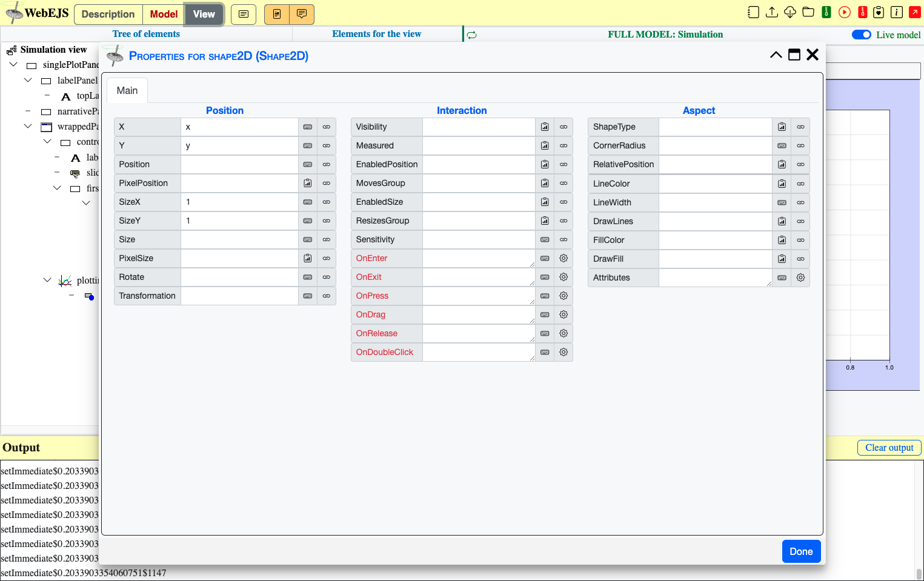Image resolution: width=924 pixels, height=581 pixels.
Task: Click the red zip archive icon
Action: pyautogui.click(x=863, y=12)
